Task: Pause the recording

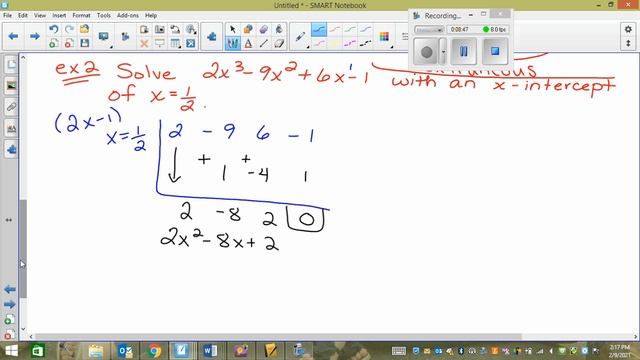Action: pos(463,51)
